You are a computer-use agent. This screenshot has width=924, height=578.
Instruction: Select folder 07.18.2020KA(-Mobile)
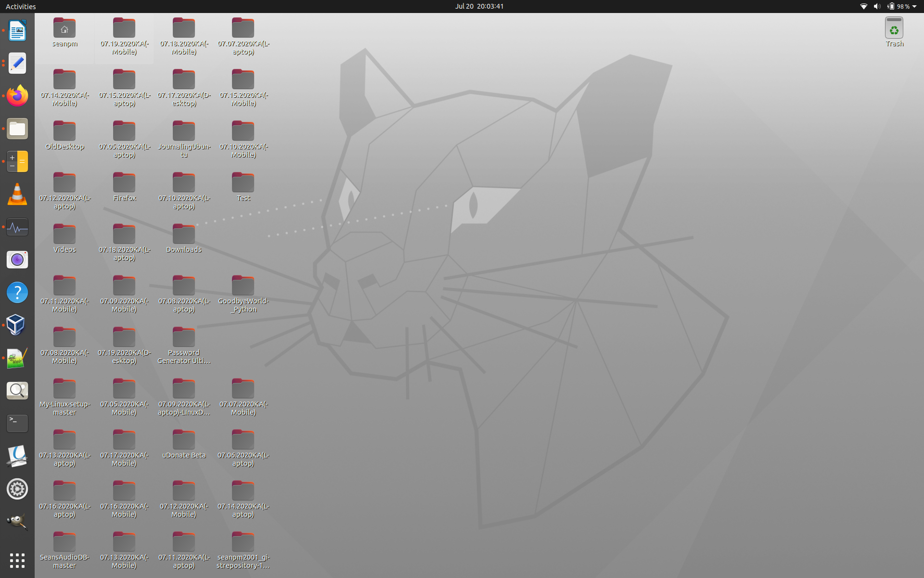[x=184, y=36]
